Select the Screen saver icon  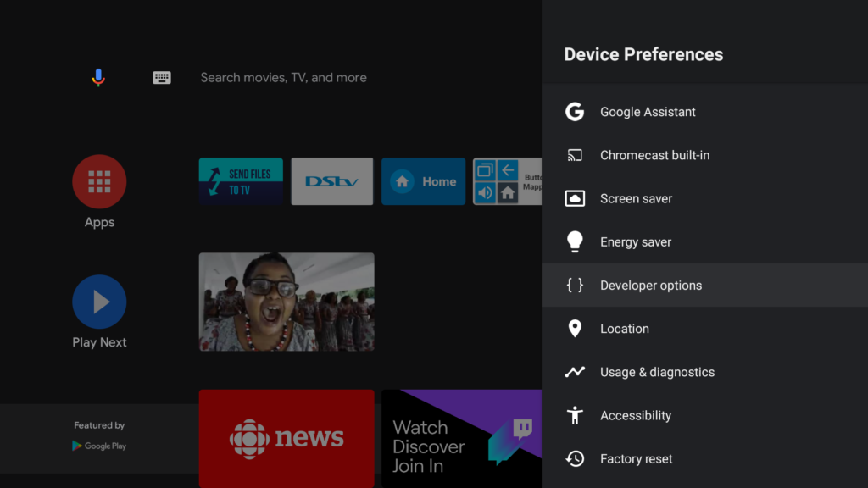click(x=575, y=198)
